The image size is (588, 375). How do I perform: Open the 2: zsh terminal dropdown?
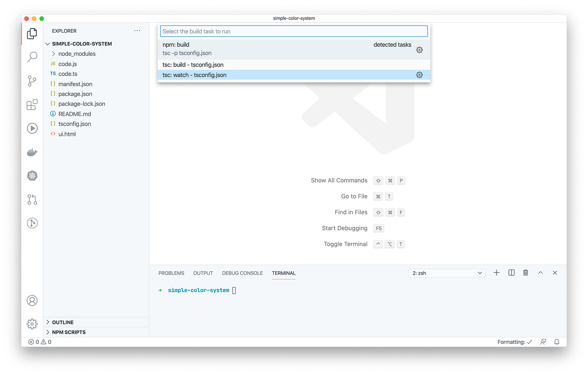tap(447, 273)
